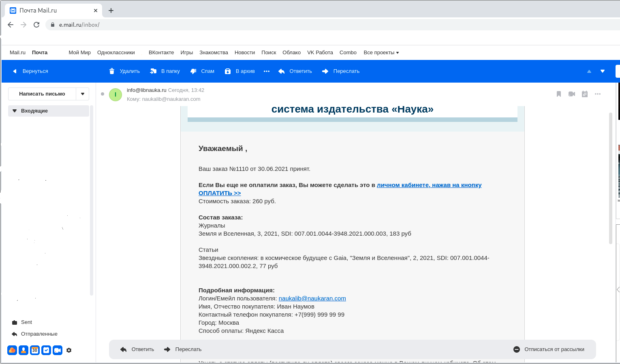Open the letter header three-dots menu
Image resolution: width=620 pixels, height=364 pixels.
(x=598, y=94)
